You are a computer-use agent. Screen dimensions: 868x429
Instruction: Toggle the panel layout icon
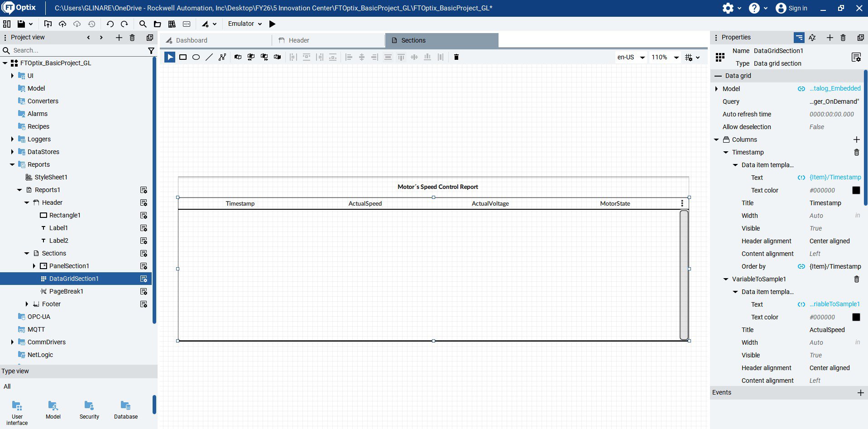point(7,24)
